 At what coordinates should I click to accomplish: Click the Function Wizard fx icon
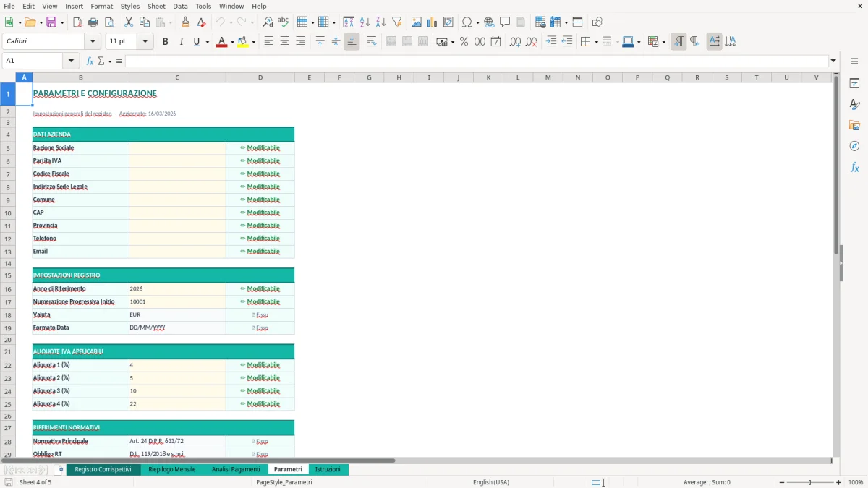90,61
